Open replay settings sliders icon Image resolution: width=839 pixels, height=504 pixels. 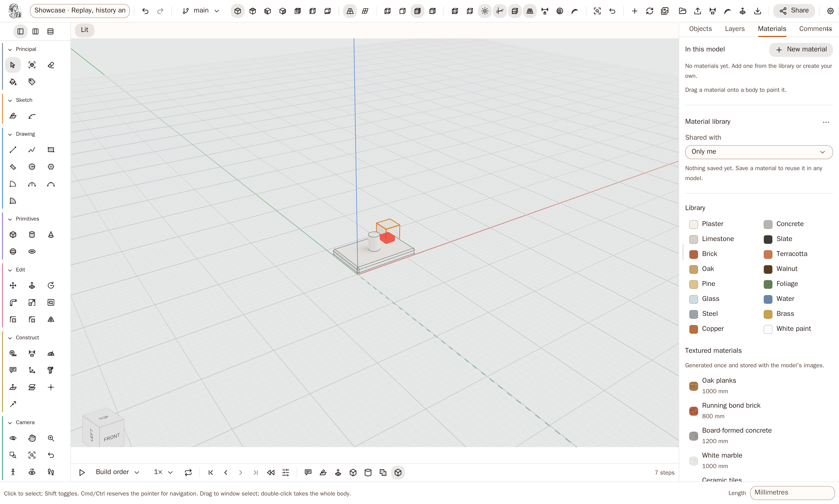tap(286, 472)
